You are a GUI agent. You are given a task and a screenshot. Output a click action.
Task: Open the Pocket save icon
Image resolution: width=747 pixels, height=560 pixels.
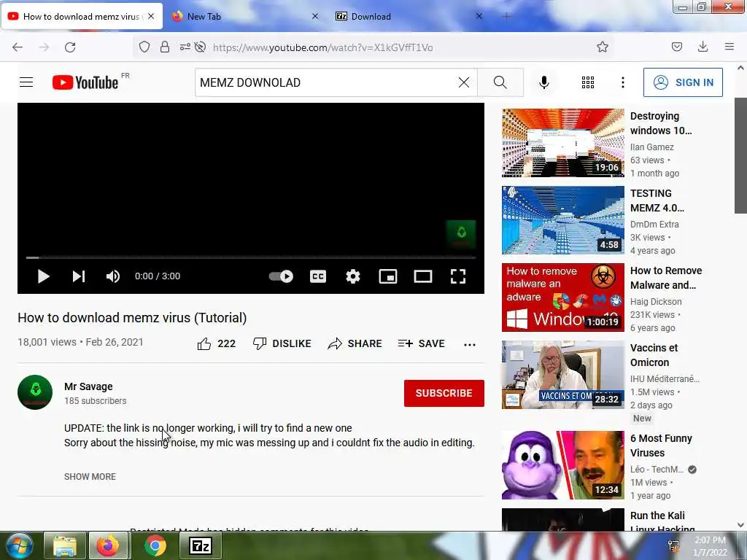coord(676,47)
